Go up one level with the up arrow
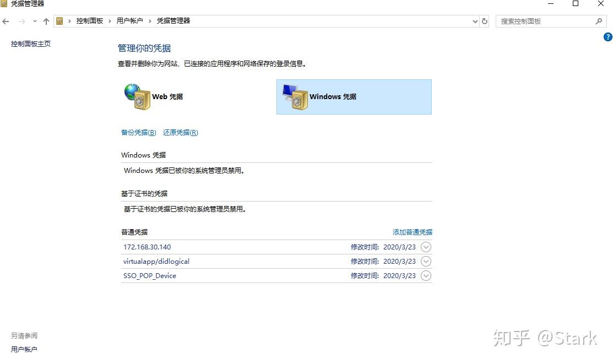The image size is (613, 364). [46, 21]
